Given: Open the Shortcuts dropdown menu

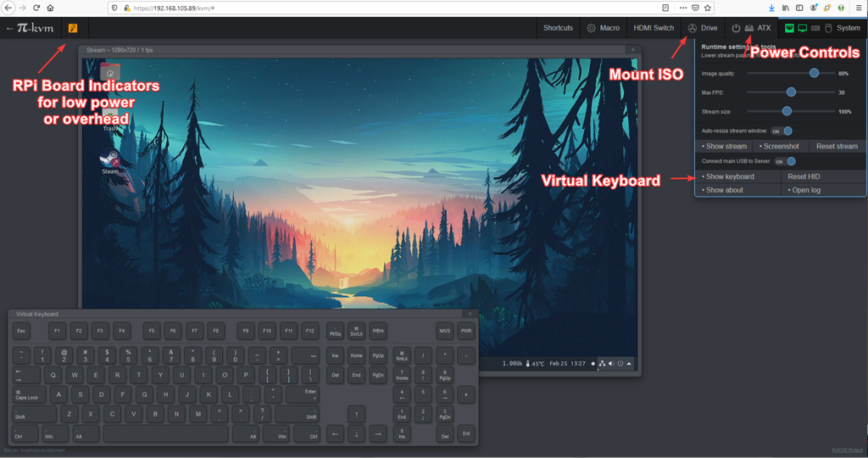Looking at the screenshot, I should (558, 28).
